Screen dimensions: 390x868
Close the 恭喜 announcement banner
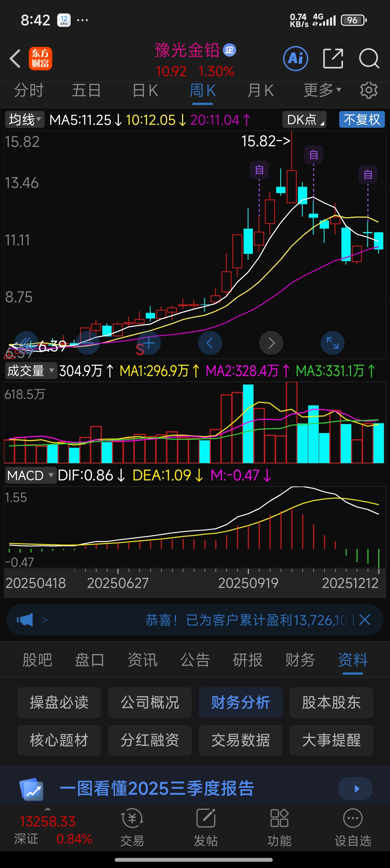[365, 620]
